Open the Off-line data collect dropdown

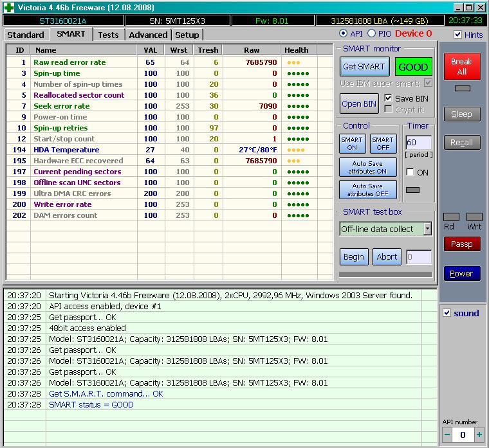pos(428,229)
